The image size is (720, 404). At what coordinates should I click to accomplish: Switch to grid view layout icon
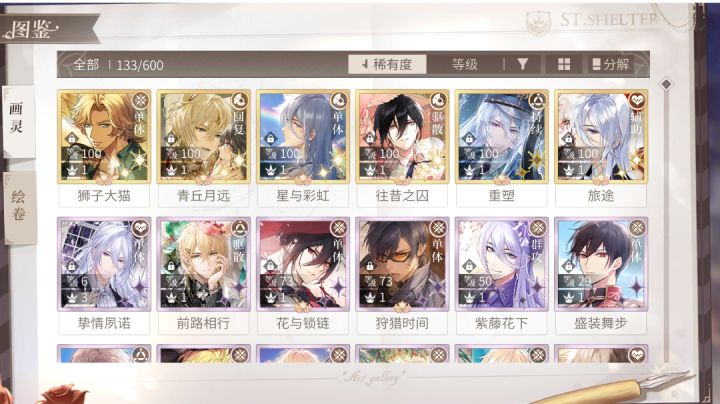564,64
